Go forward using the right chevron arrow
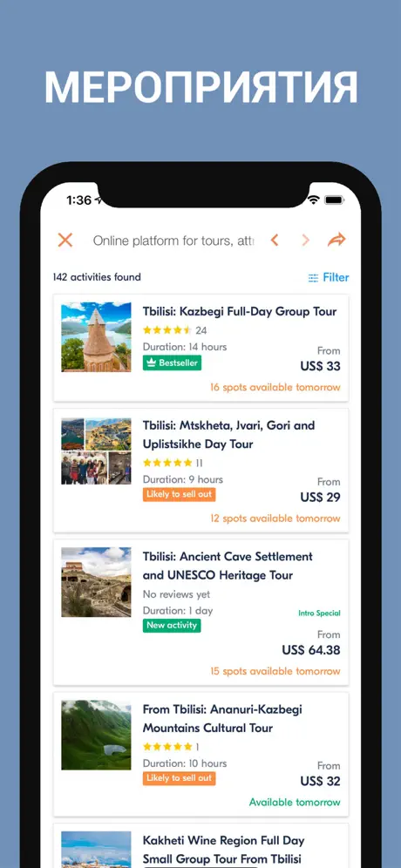The width and height of the screenshot is (401, 868). (305, 241)
